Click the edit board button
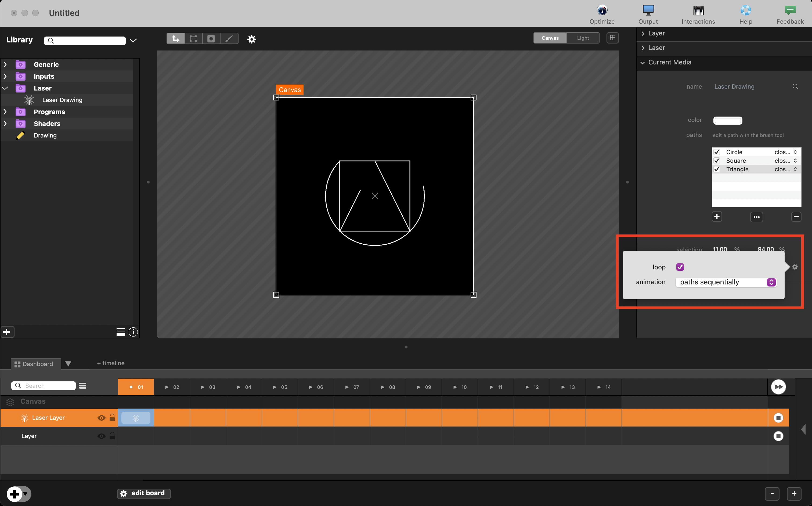The image size is (812, 506). [x=144, y=493]
